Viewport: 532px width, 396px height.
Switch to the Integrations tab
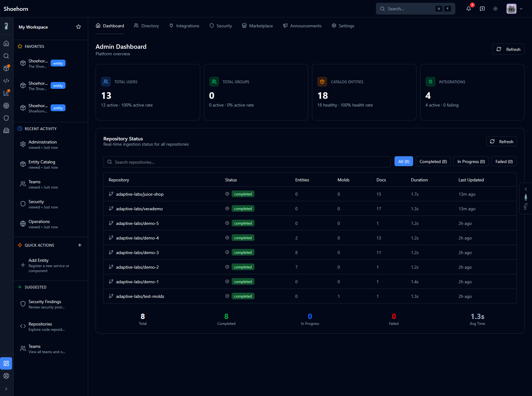click(184, 26)
